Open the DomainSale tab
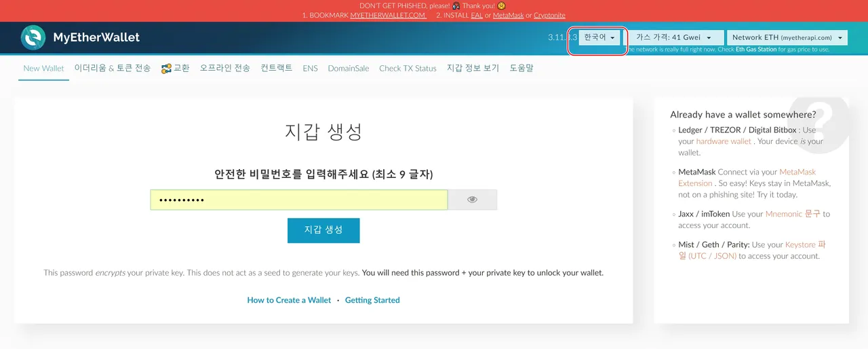 [349, 69]
